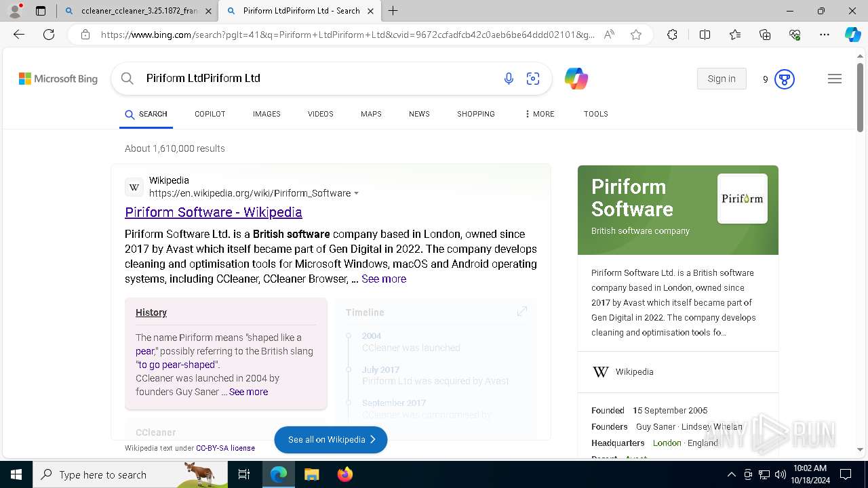868x488 pixels.
Task: Open the Windows Start menu
Action: coord(16,474)
